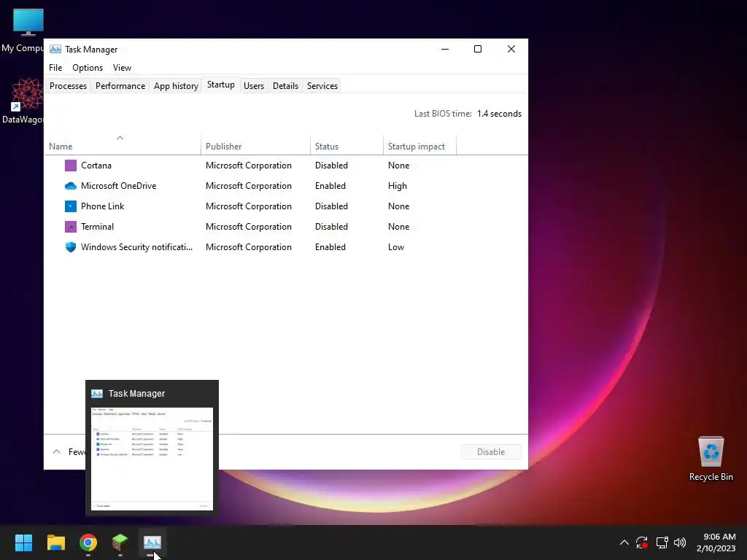Click the Disabled status of Phone Link
The width and height of the screenshot is (747, 560).
click(x=331, y=206)
